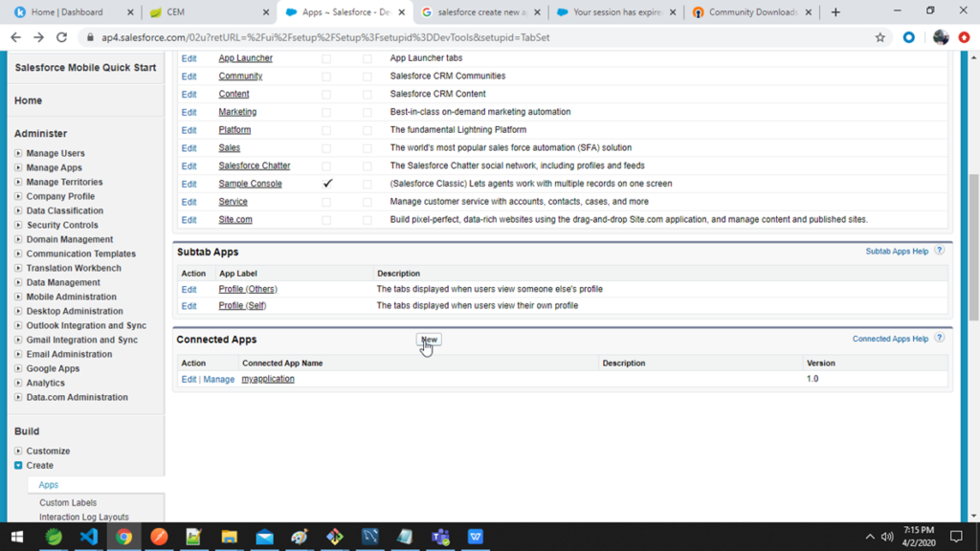
Task: Open the volume control in system tray
Action: [887, 537]
